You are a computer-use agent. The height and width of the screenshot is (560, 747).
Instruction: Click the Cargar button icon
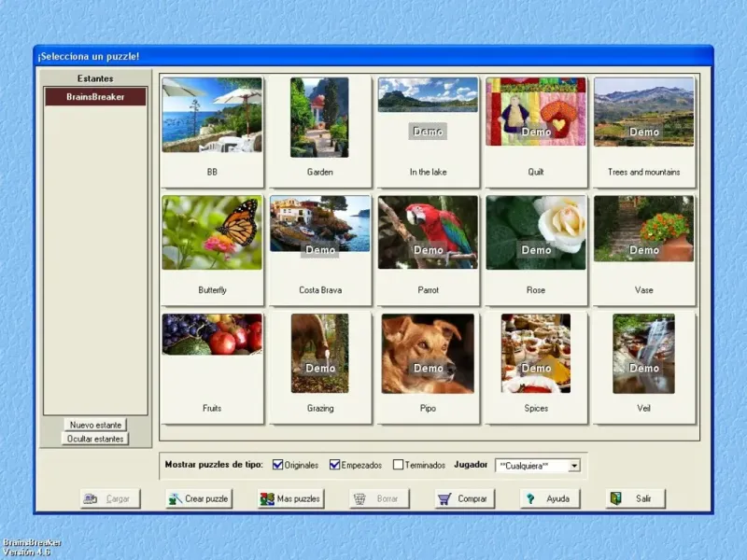coord(91,498)
